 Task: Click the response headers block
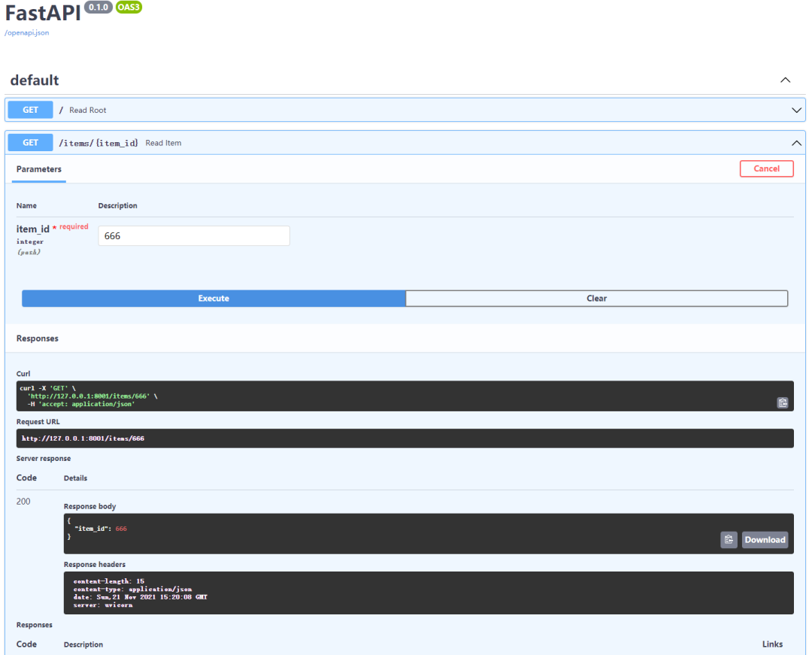(x=429, y=593)
